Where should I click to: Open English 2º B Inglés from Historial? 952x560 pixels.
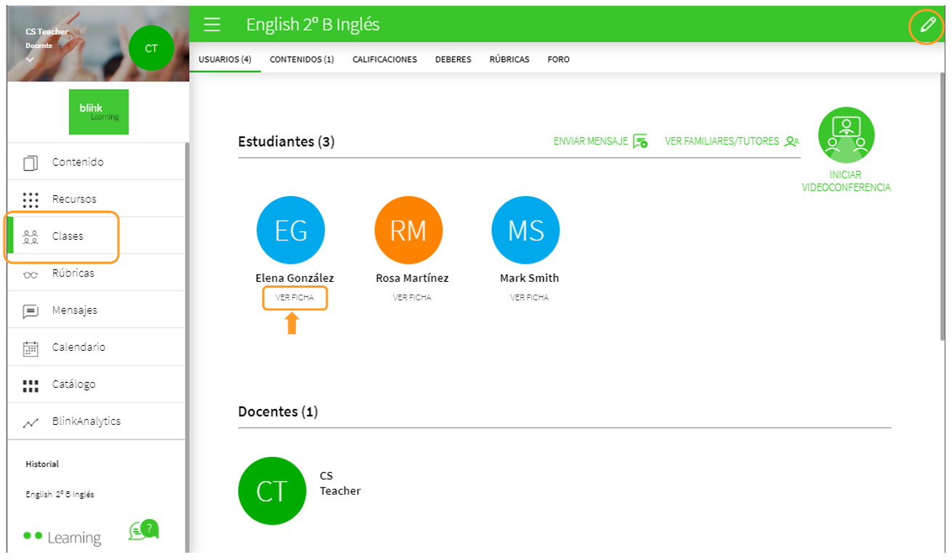[60, 495]
